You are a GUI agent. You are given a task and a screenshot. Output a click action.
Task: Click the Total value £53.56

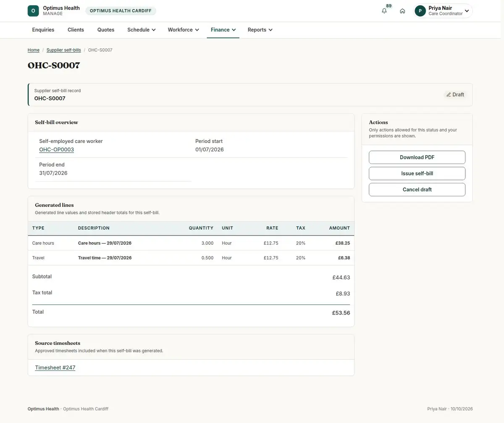[341, 313]
